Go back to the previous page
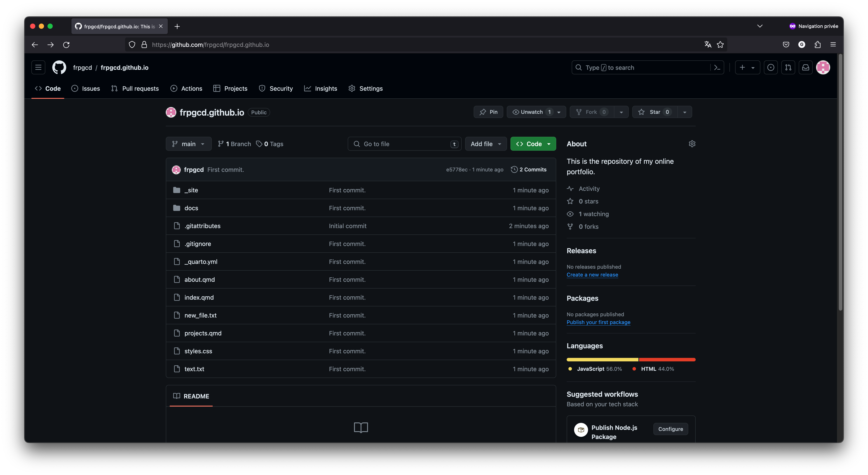Screen dimensions: 868x475 coord(35,44)
